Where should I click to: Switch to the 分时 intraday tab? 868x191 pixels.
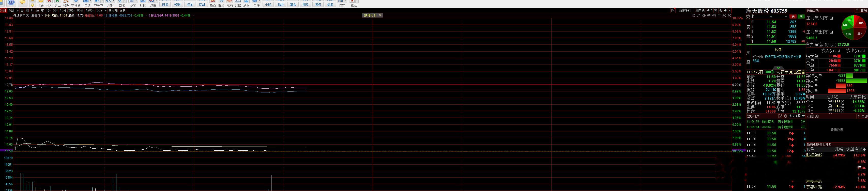(3, 10)
